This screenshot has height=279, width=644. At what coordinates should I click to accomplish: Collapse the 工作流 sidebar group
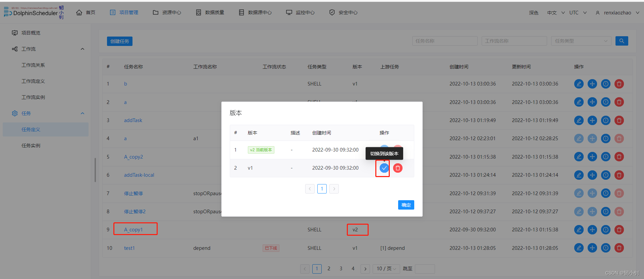pos(83,49)
